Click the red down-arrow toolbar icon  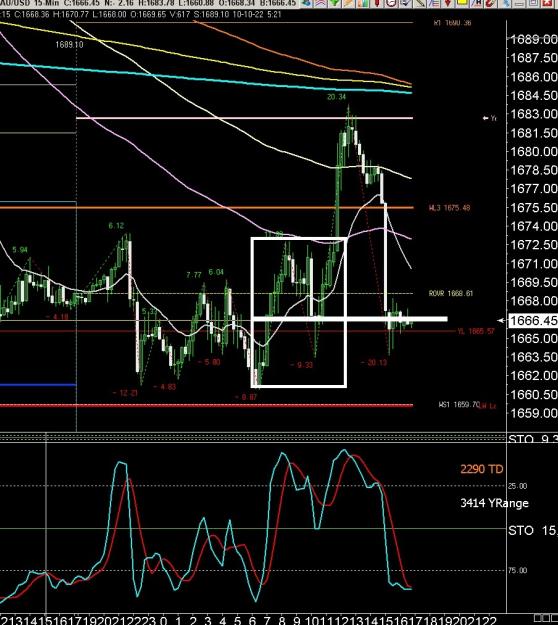pyautogui.click(x=448, y=2)
